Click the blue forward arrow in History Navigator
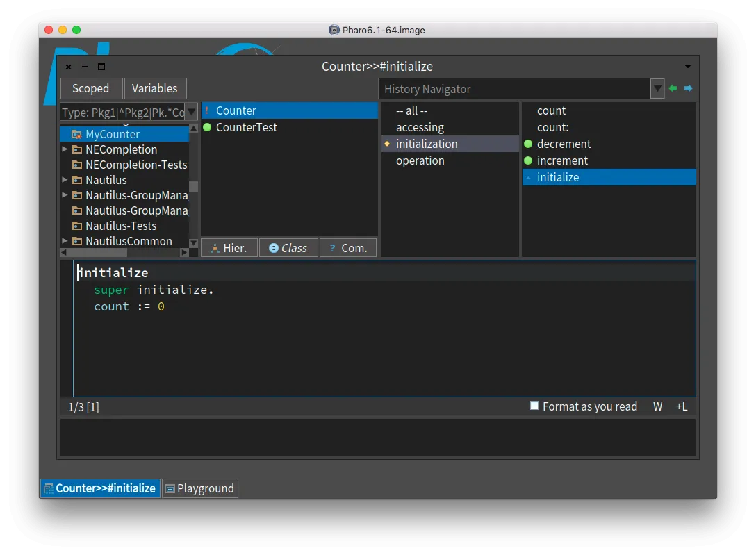This screenshot has height=555, width=756. 688,88
